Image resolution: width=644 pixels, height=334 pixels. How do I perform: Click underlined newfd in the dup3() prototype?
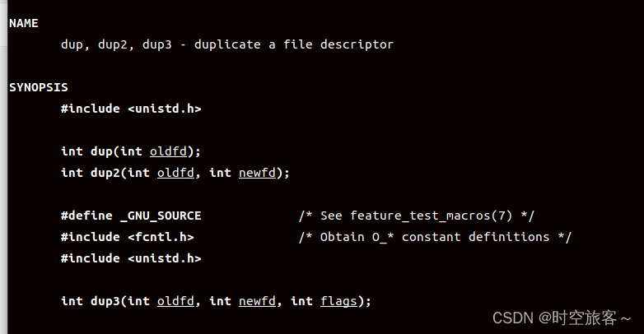point(259,301)
